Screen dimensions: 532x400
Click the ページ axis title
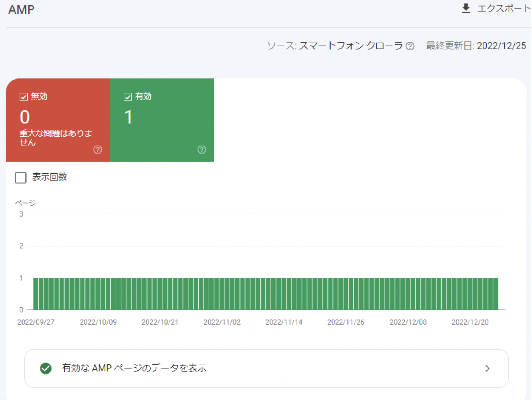click(x=25, y=203)
